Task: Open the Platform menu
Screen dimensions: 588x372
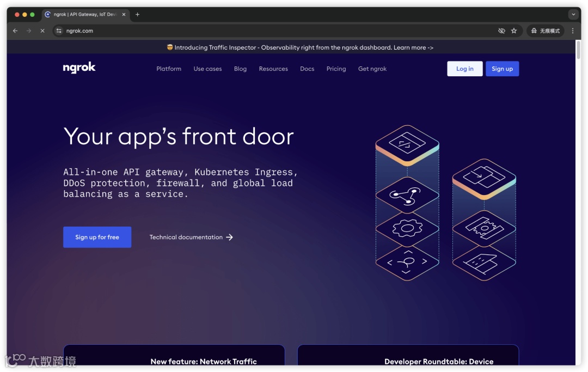Action: click(169, 69)
